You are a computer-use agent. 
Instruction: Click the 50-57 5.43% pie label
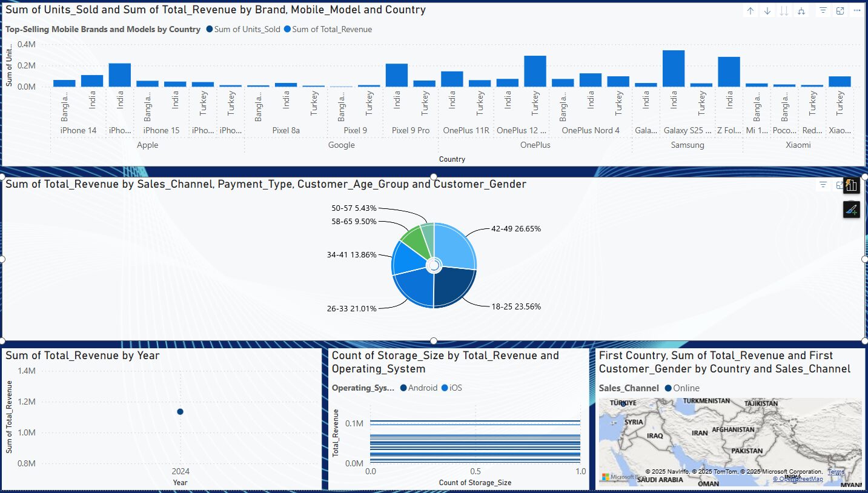(354, 207)
